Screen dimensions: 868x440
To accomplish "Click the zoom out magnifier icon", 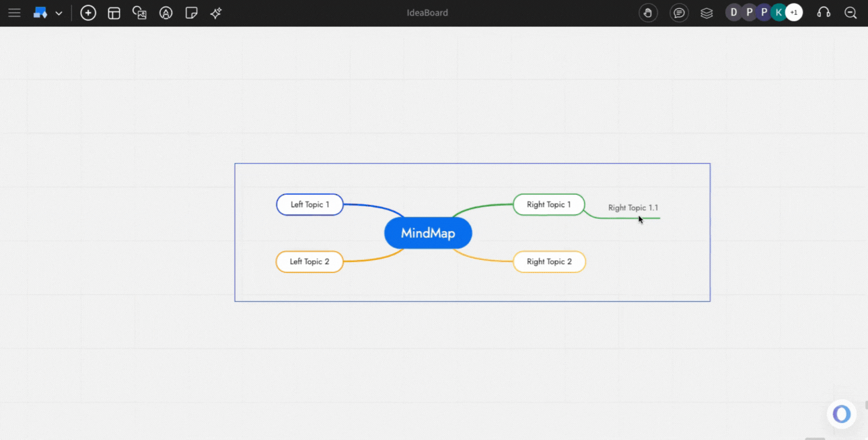I will point(851,13).
